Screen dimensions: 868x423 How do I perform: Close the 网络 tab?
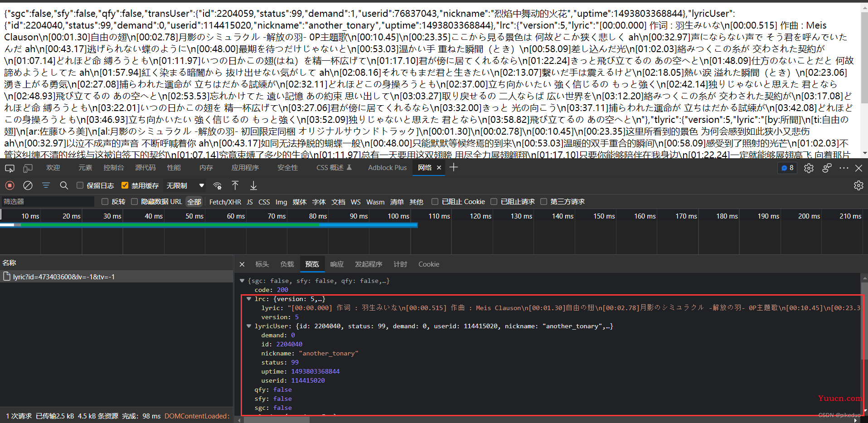pyautogui.click(x=439, y=168)
